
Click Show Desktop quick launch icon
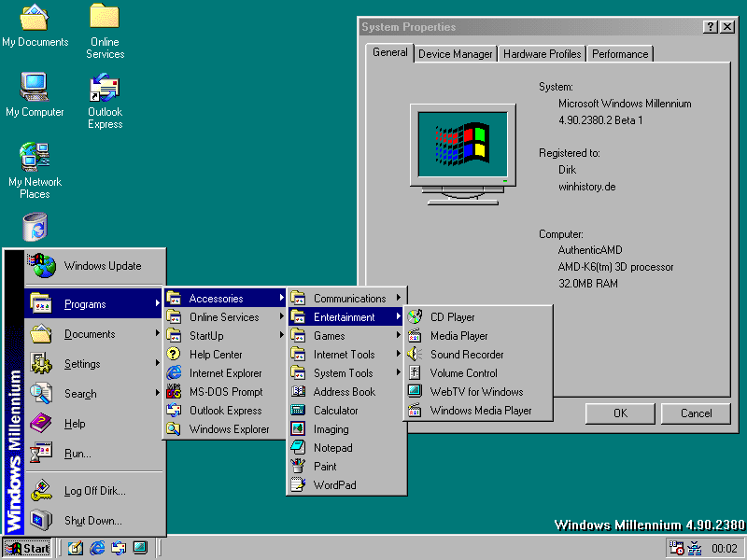(x=75, y=548)
